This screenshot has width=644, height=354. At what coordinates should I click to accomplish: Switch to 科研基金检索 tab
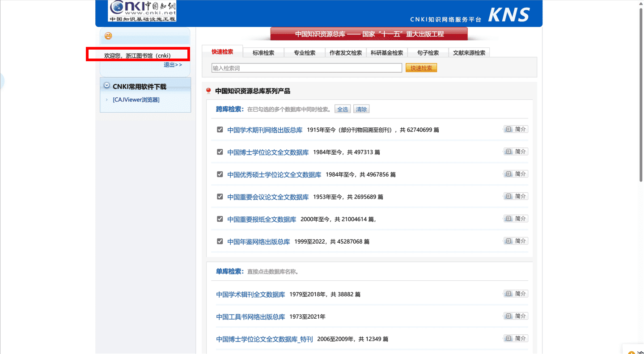[x=387, y=53]
